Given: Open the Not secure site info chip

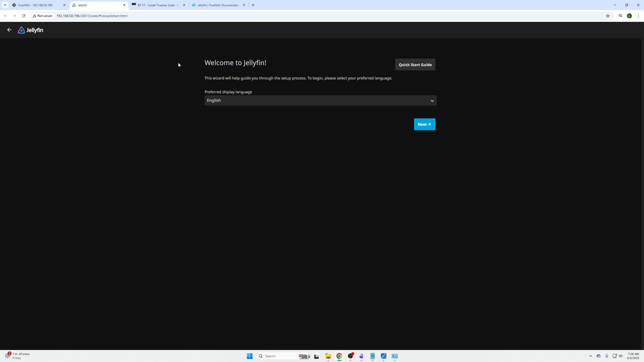Looking at the screenshot, I should pyautogui.click(x=43, y=16).
